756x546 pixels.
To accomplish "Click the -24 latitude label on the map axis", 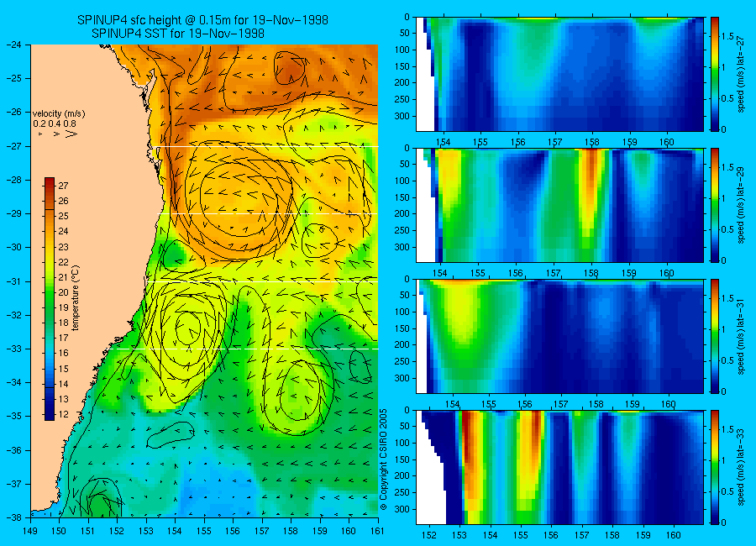I will [14, 45].
